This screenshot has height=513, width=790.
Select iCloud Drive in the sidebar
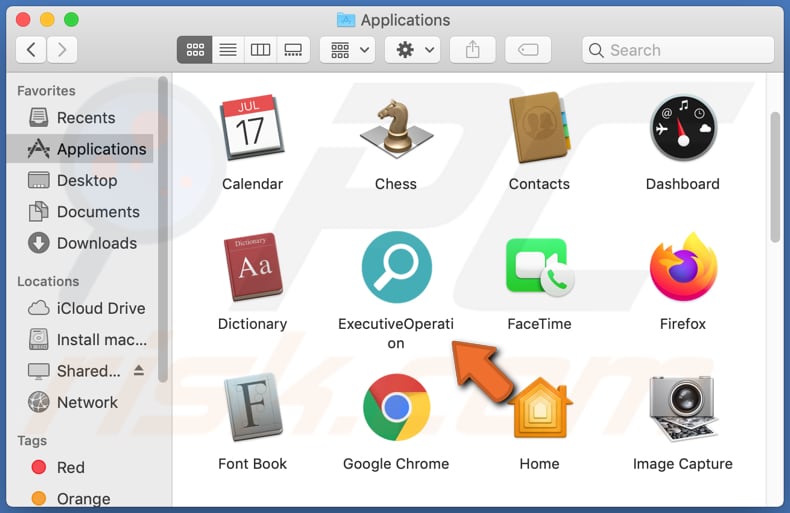(100, 308)
